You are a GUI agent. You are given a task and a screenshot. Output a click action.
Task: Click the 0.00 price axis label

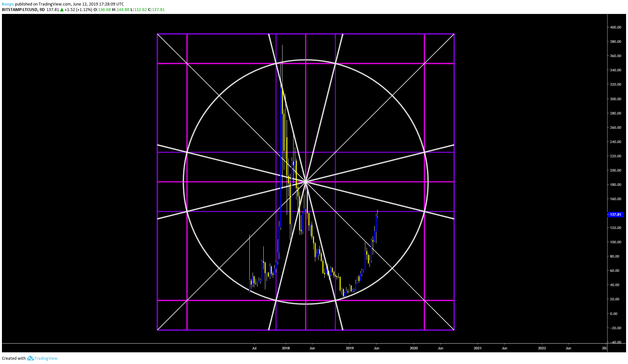(x=614, y=314)
